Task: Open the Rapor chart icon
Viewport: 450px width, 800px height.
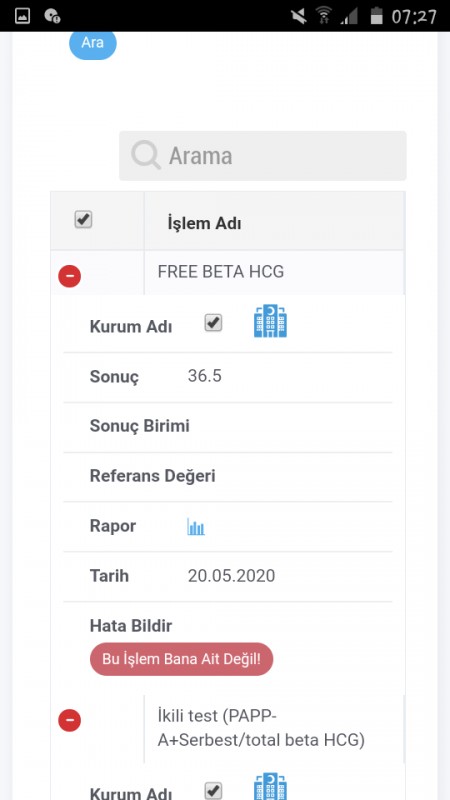Action: pyautogui.click(x=196, y=527)
